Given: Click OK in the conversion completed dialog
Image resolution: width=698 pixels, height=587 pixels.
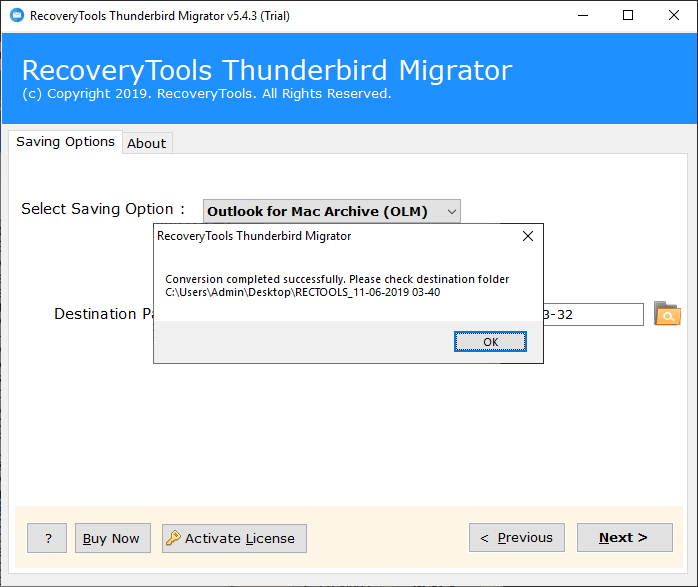Looking at the screenshot, I should 490,342.
